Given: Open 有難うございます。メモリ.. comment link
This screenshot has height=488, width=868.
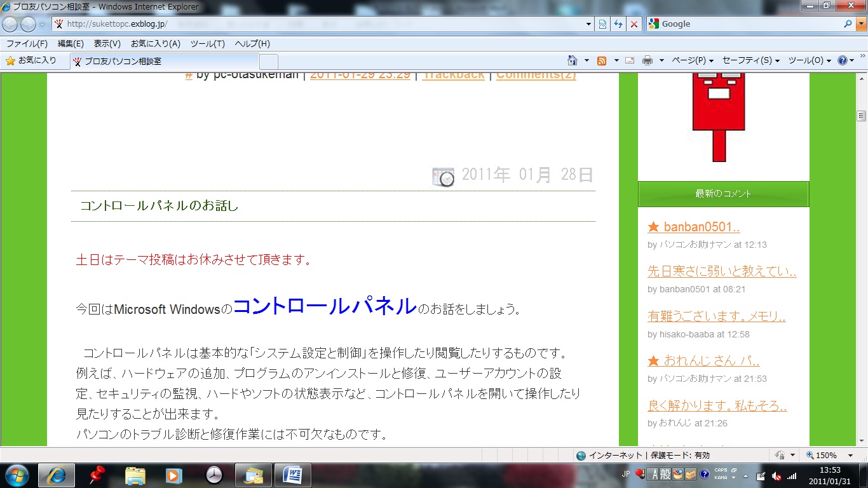Looking at the screenshot, I should pyautogui.click(x=717, y=316).
